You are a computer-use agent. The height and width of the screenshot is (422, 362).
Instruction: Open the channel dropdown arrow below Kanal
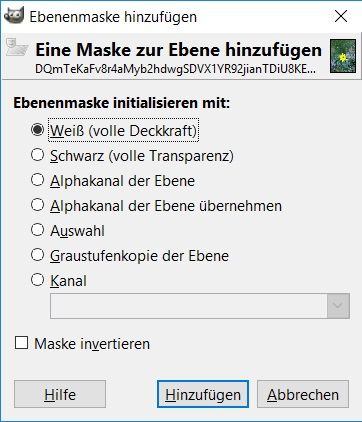(338, 306)
